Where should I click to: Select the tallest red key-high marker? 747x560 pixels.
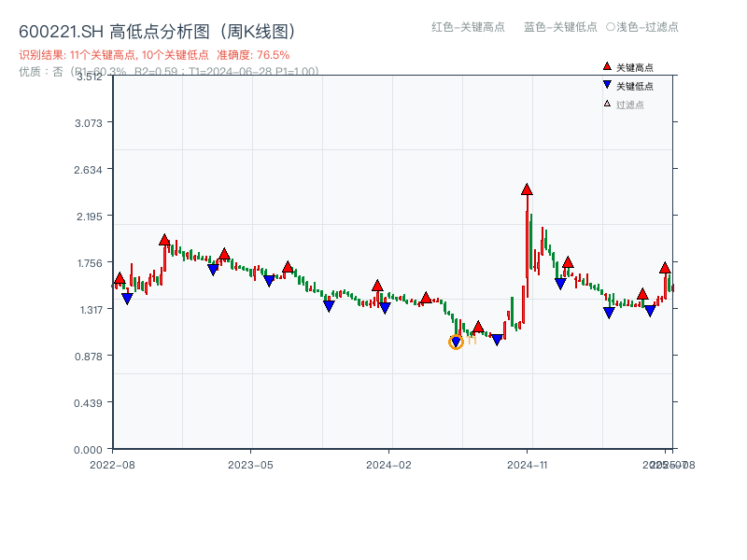pyautogui.click(x=527, y=189)
